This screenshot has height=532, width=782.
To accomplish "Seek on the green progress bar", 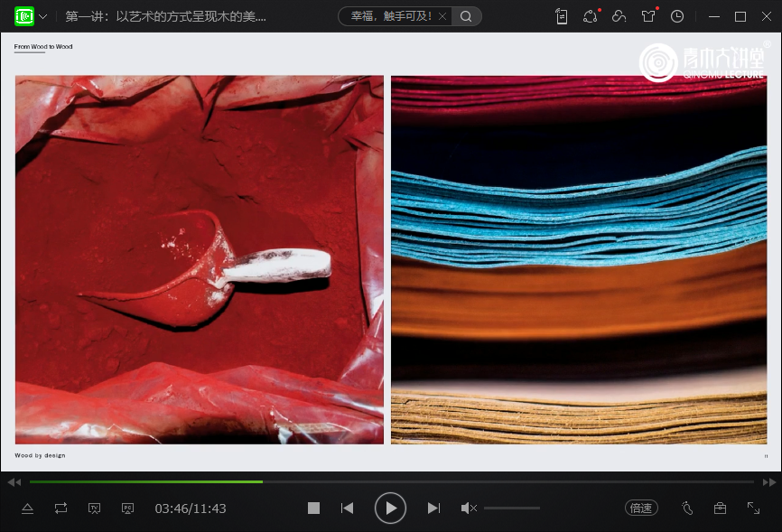I will pos(392,482).
